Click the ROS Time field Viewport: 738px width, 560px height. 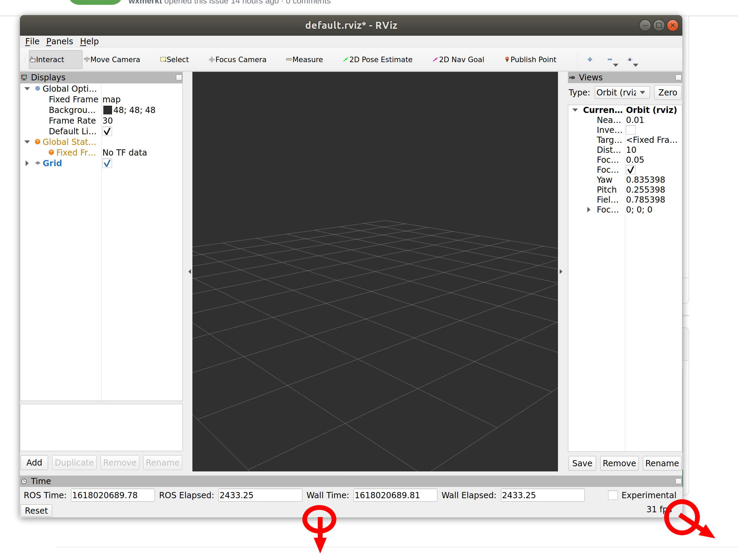pyautogui.click(x=113, y=495)
